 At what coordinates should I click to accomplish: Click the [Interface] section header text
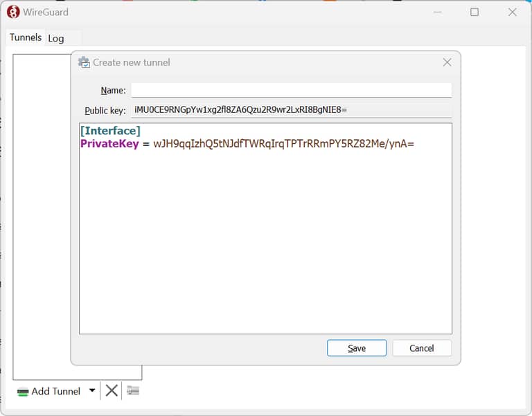tap(110, 131)
